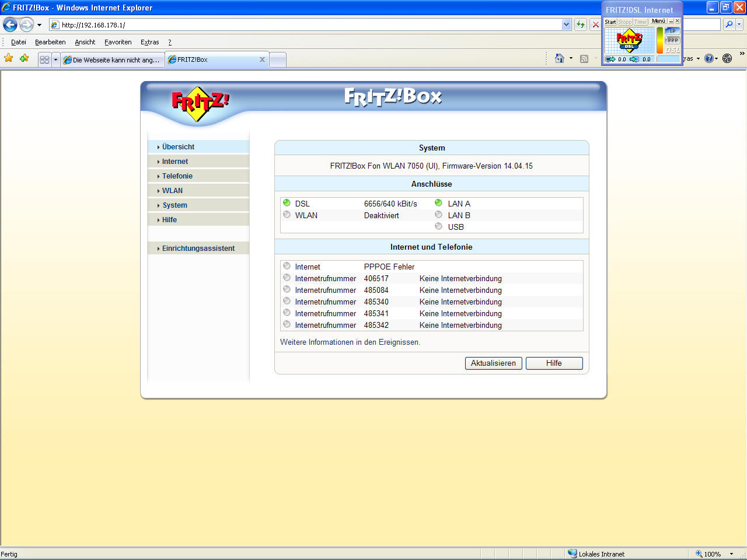Click the Add to Favorites plus-star icon
This screenshot has height=560, width=747.
click(25, 58)
